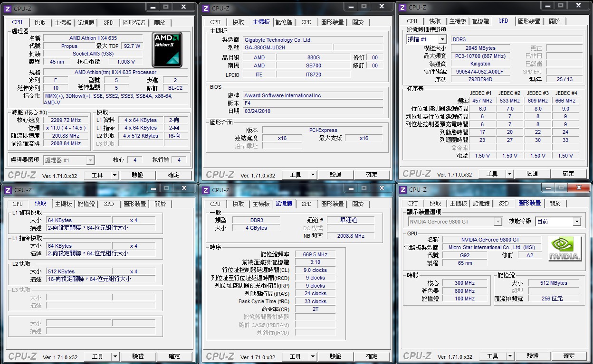
Task: Click the CPU-Z title icon in the GeForce graphics window
Action: 402,189
